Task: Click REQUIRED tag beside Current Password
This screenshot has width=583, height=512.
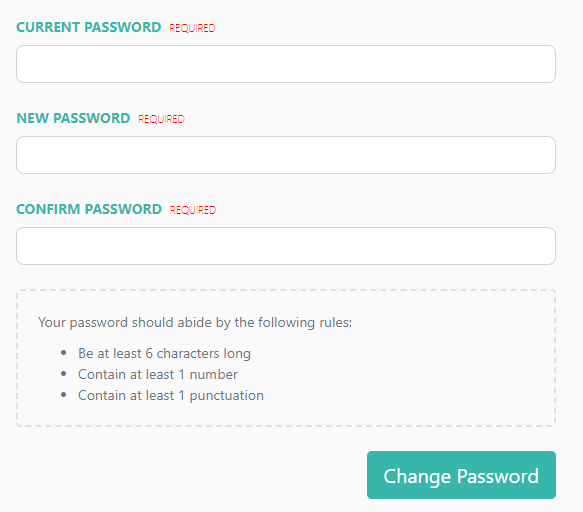Action: point(192,28)
